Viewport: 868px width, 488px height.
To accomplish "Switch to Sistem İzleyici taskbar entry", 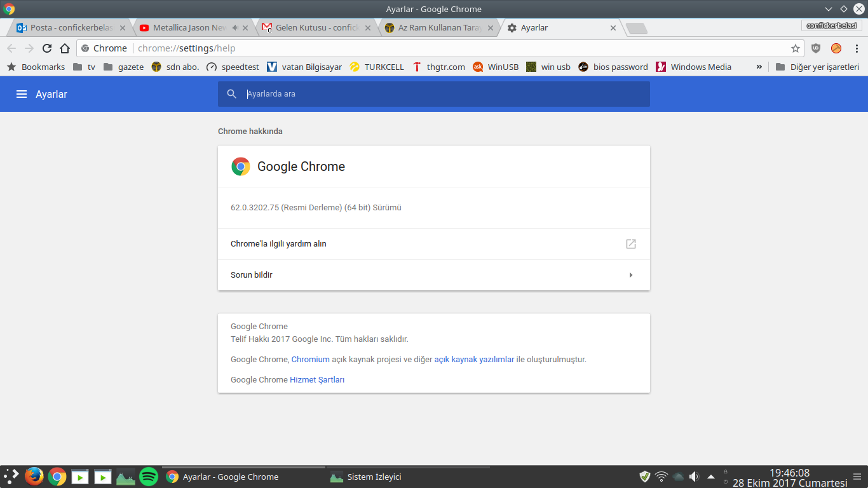I will (407, 477).
